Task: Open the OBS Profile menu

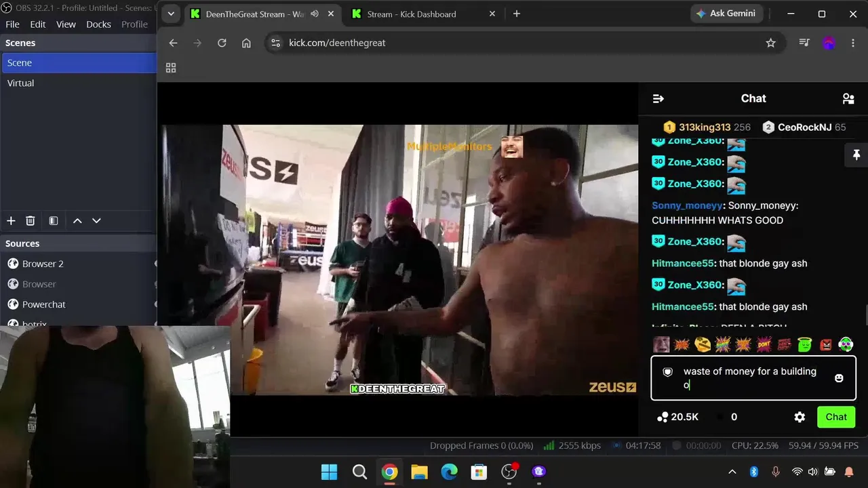Action: [x=134, y=24]
